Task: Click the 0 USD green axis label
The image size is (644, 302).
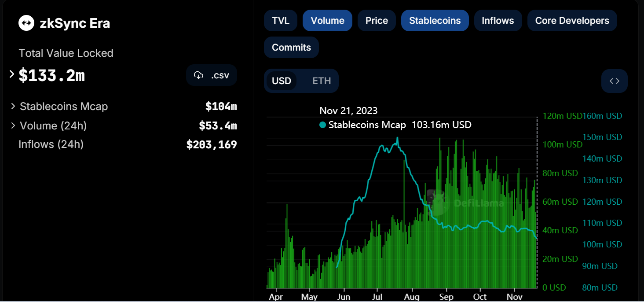Action: pyautogui.click(x=554, y=287)
